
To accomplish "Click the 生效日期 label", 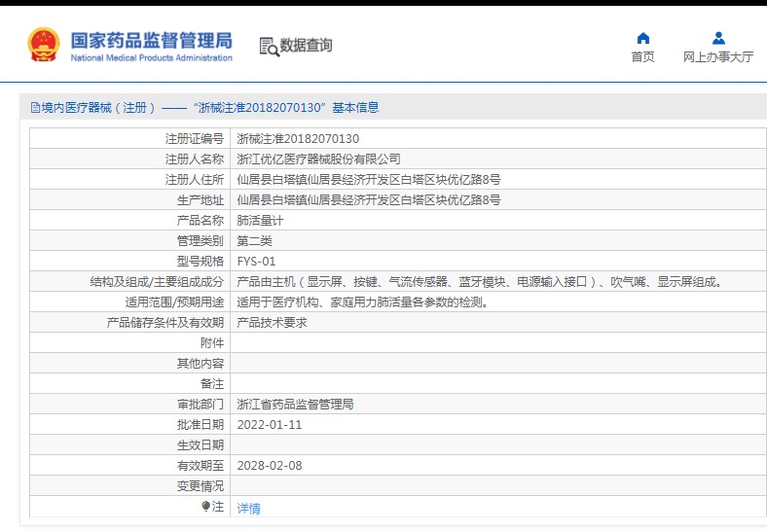I will (201, 445).
